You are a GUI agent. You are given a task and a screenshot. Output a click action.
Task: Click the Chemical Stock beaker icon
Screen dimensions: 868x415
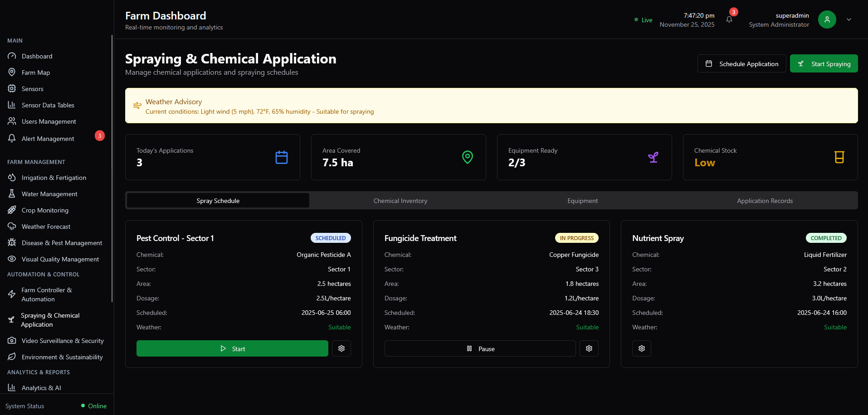coord(839,157)
